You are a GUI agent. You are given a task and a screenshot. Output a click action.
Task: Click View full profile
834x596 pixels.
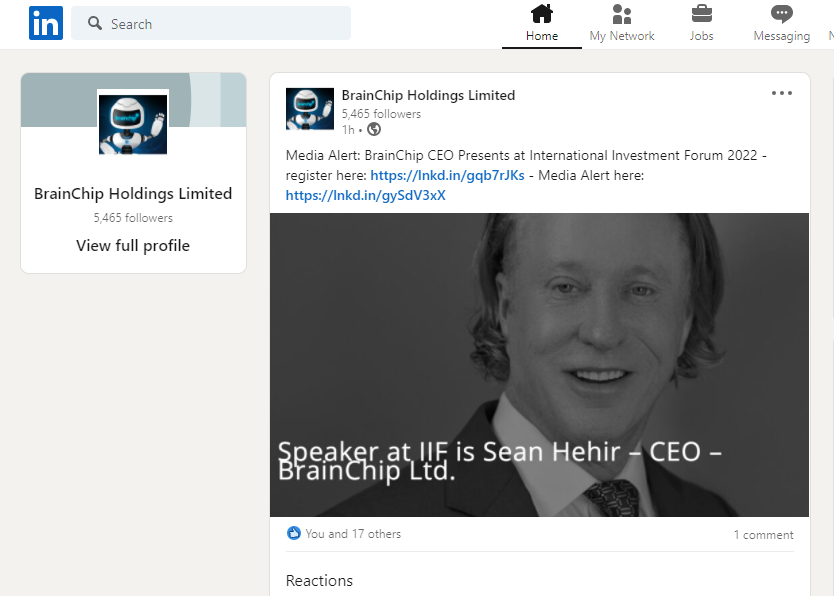coord(133,246)
